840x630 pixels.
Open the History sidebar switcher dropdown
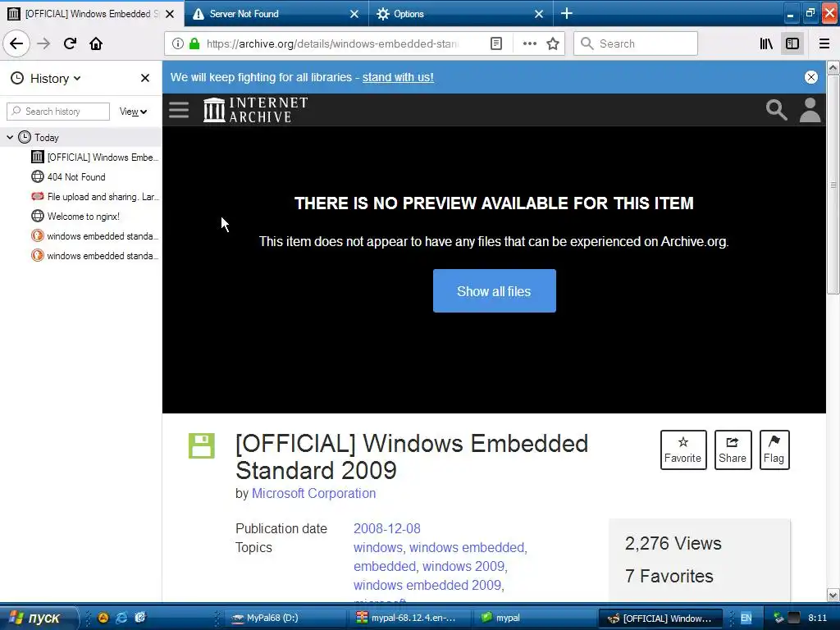pyautogui.click(x=47, y=78)
